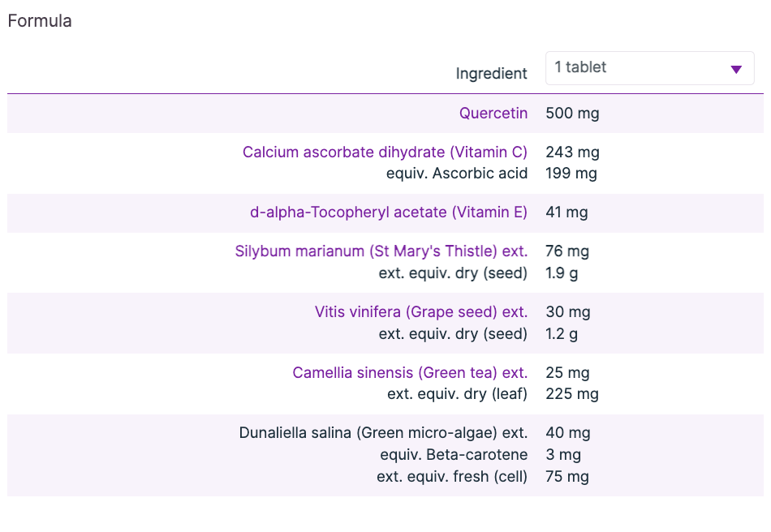
Task: Click the Camellia sinensis (Green tea) link
Action: tap(410, 373)
